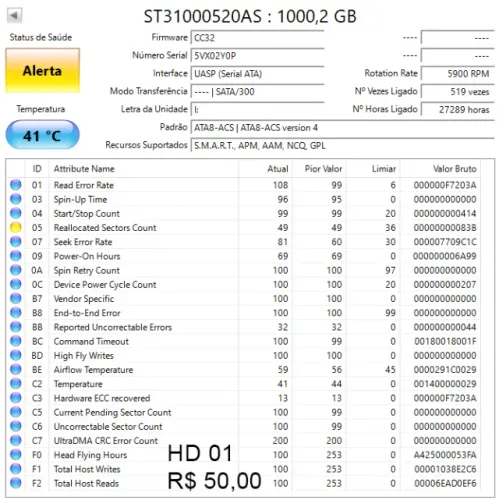Select the blue status dot for Hardware ECC recovered
499x500 pixels.
pos(15,398)
